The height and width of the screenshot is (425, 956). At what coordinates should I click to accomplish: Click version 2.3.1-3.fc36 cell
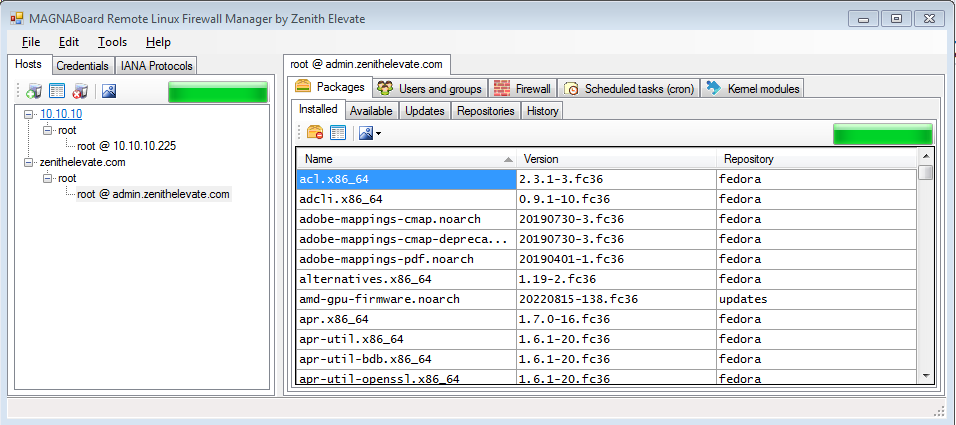616,179
